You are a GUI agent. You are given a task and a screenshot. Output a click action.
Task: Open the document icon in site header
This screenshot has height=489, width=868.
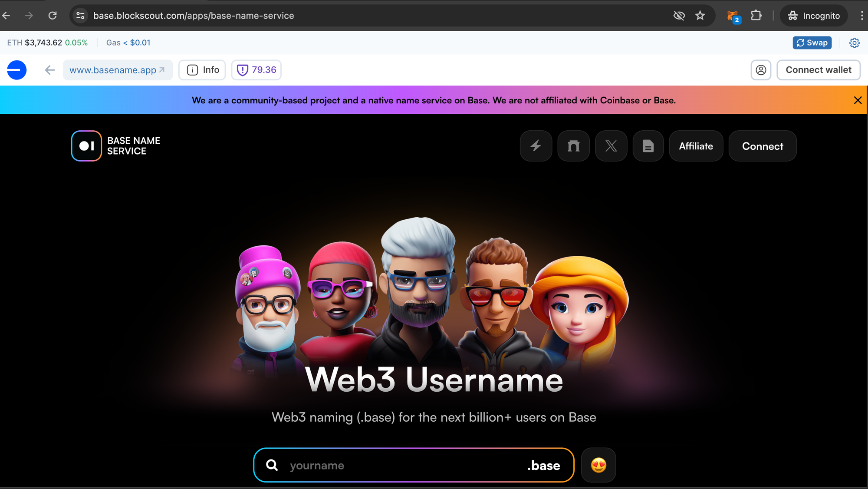(648, 146)
